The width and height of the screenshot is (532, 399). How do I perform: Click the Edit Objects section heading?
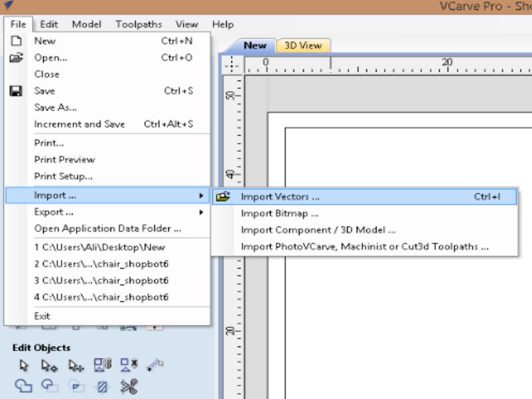(x=41, y=348)
